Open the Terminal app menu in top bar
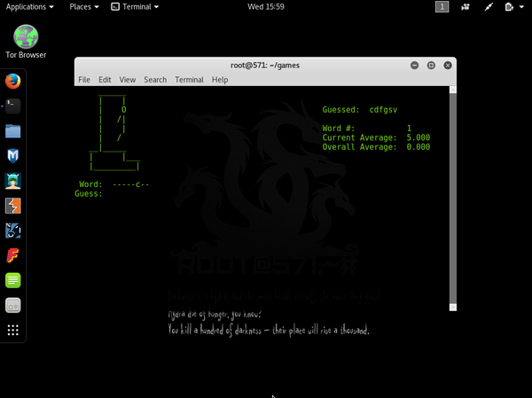This screenshot has height=398, width=532. [x=135, y=6]
